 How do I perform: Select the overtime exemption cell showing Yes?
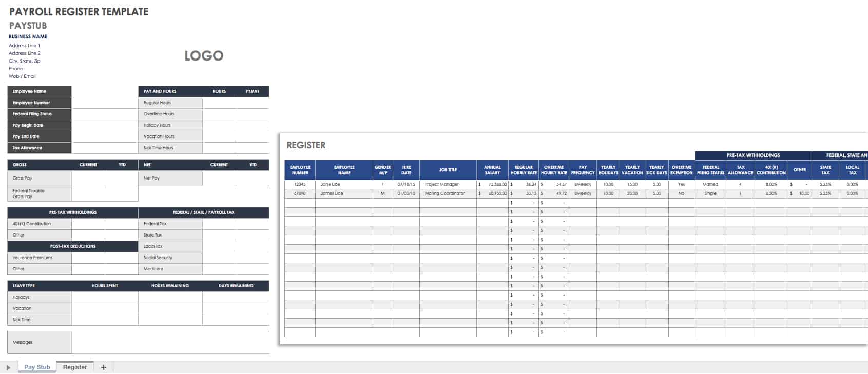(x=681, y=184)
